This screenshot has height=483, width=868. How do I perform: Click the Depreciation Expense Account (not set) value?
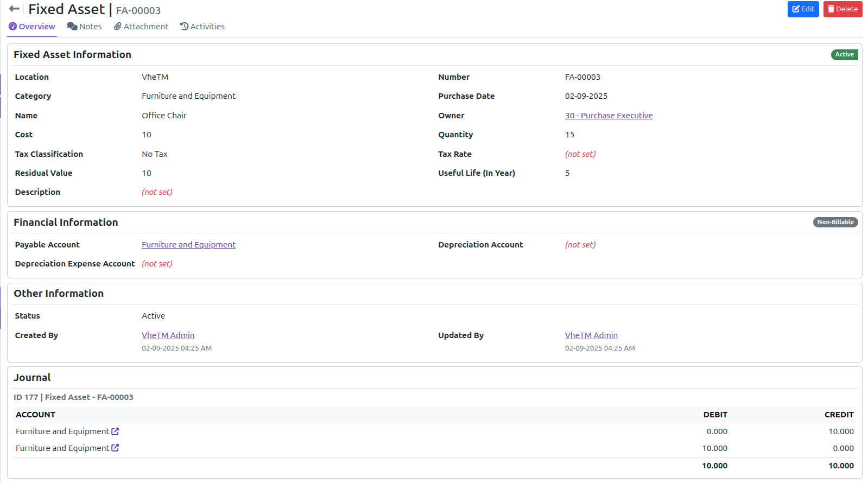[157, 264]
